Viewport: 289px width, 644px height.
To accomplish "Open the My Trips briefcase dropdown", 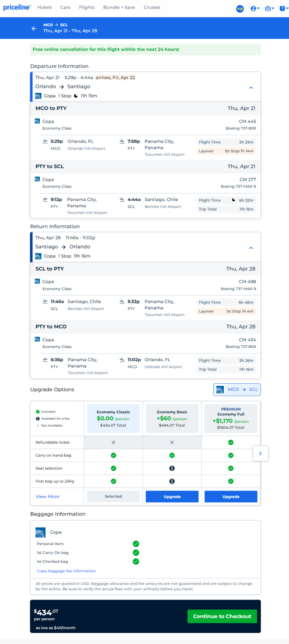I will point(270,9).
